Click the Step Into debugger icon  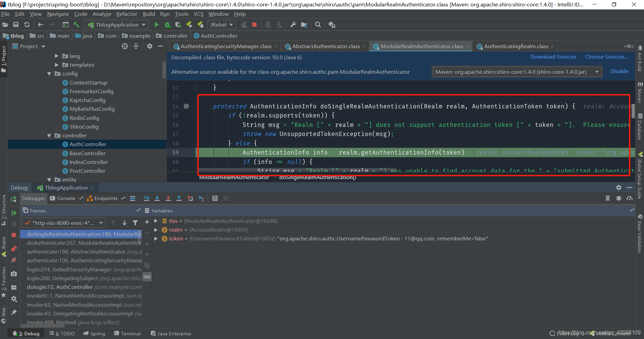tap(157, 198)
